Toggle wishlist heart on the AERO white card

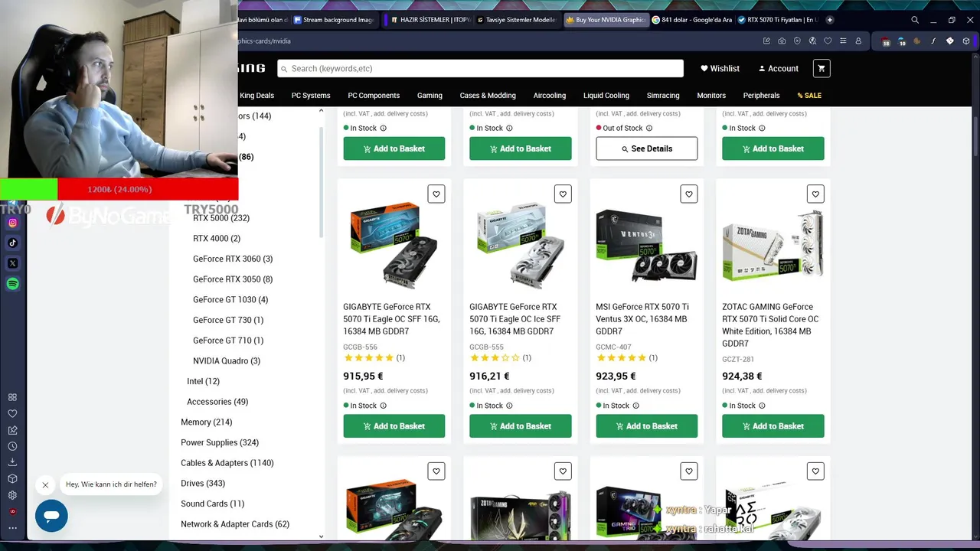(x=815, y=471)
